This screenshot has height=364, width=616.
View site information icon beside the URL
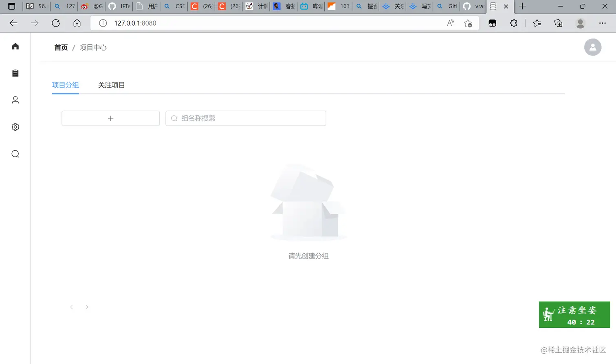pos(103,23)
